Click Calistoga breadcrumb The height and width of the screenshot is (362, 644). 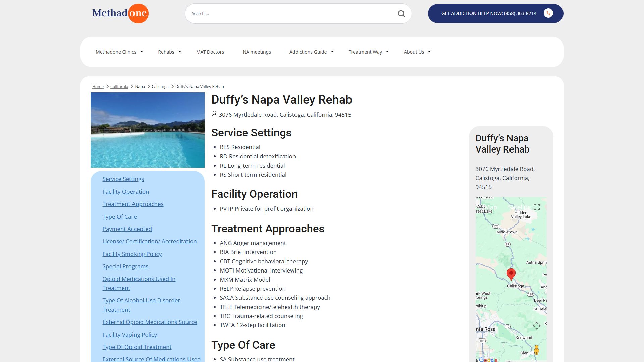click(x=160, y=87)
